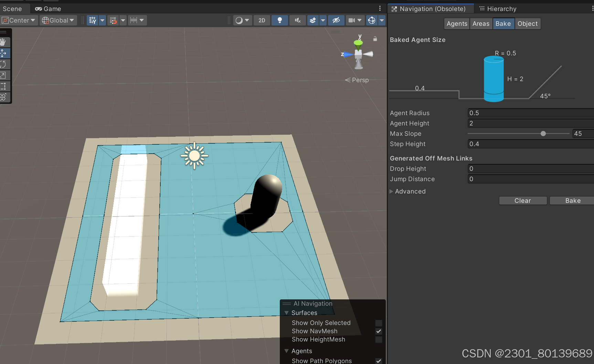Viewport: 594px width, 364px height.
Task: Open the Object navigation tab
Action: 528,24
